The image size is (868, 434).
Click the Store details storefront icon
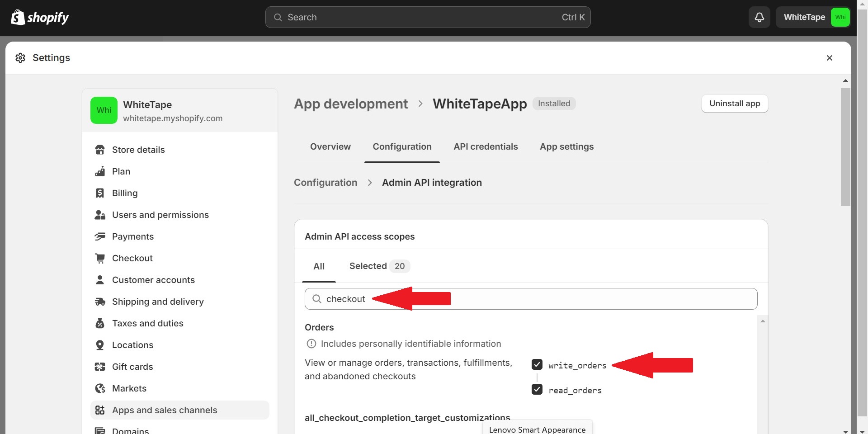tap(100, 150)
